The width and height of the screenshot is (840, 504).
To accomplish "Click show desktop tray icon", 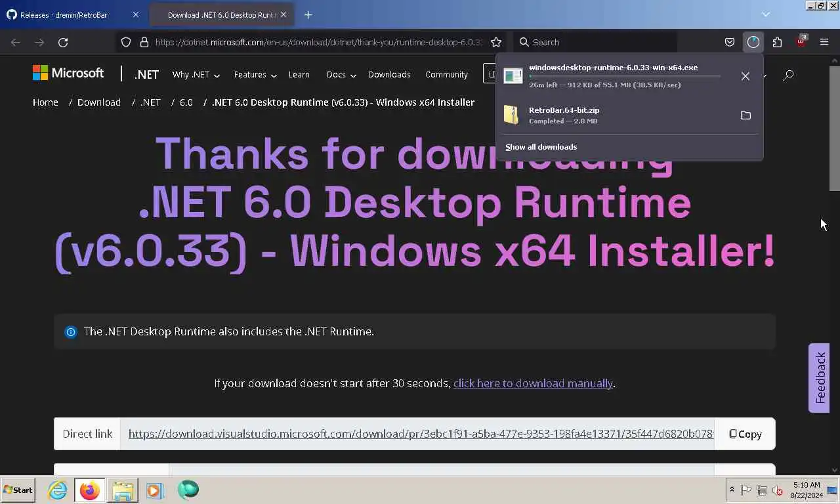I will pos(832,490).
